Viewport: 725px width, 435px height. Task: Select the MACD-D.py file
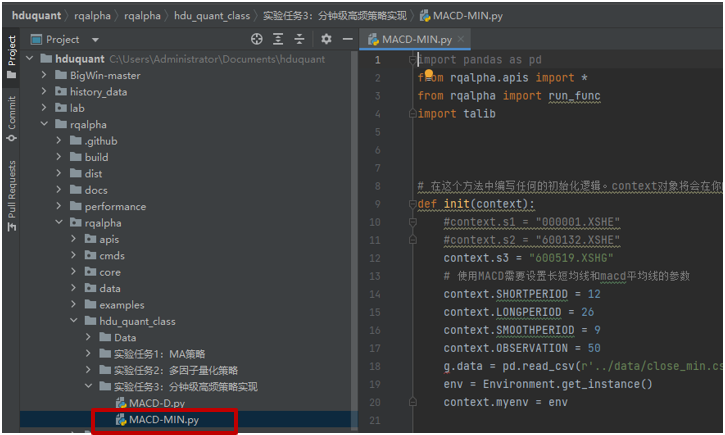(x=157, y=403)
